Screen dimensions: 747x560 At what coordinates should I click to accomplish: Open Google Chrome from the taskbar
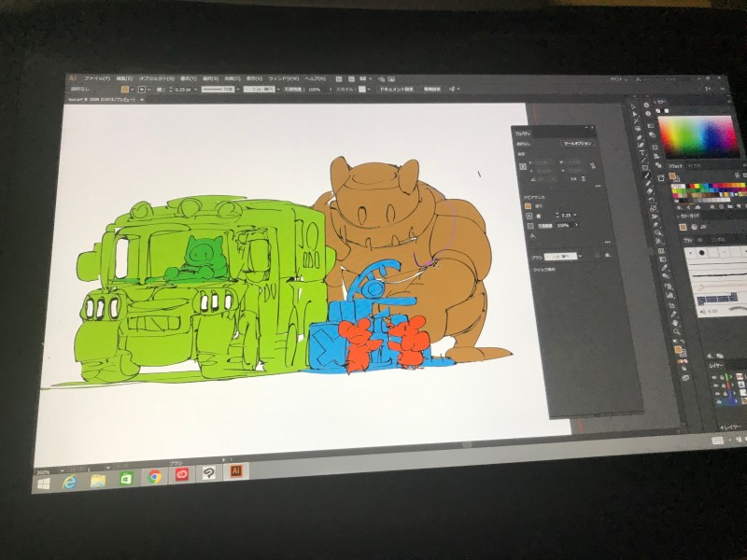tap(154, 477)
